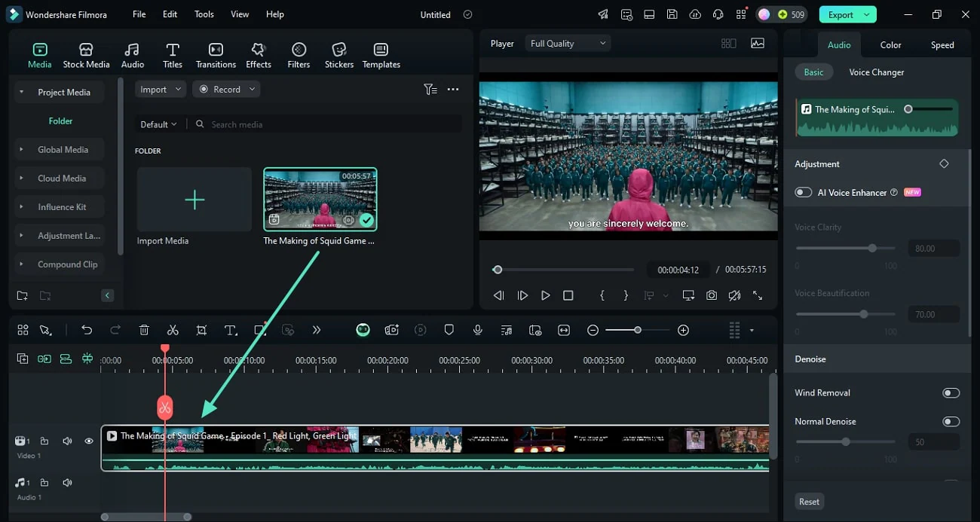Toggle AI Voice Enhancer switch

point(804,192)
